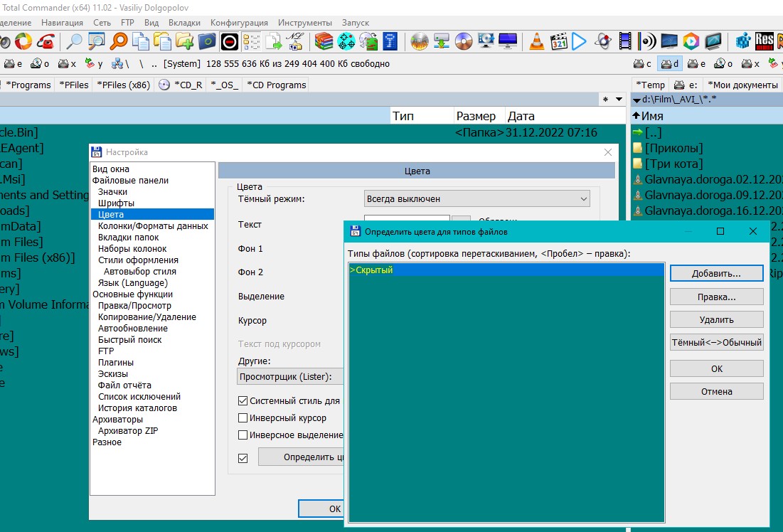Image resolution: width=783 pixels, height=532 pixels.
Task: Click the plain magnifying glass search icon
Action: click(x=74, y=41)
